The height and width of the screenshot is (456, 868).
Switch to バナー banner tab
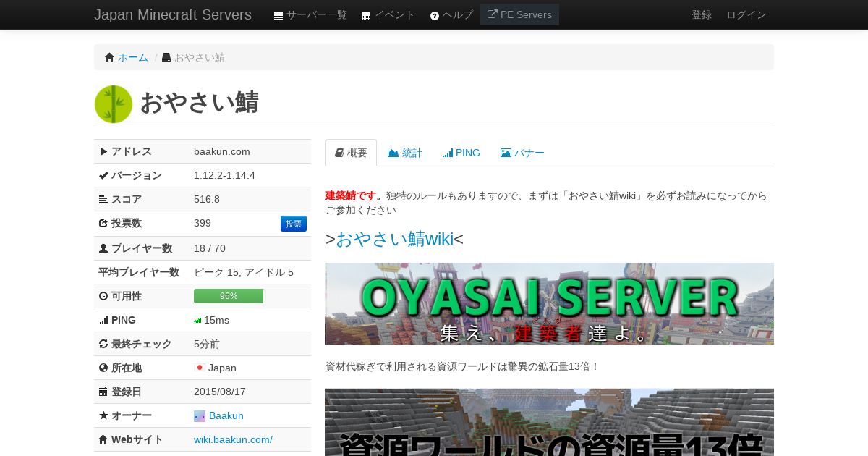(522, 153)
